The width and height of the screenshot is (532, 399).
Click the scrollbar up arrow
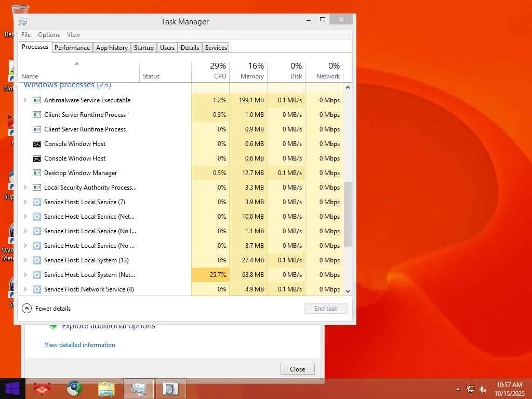(x=348, y=87)
